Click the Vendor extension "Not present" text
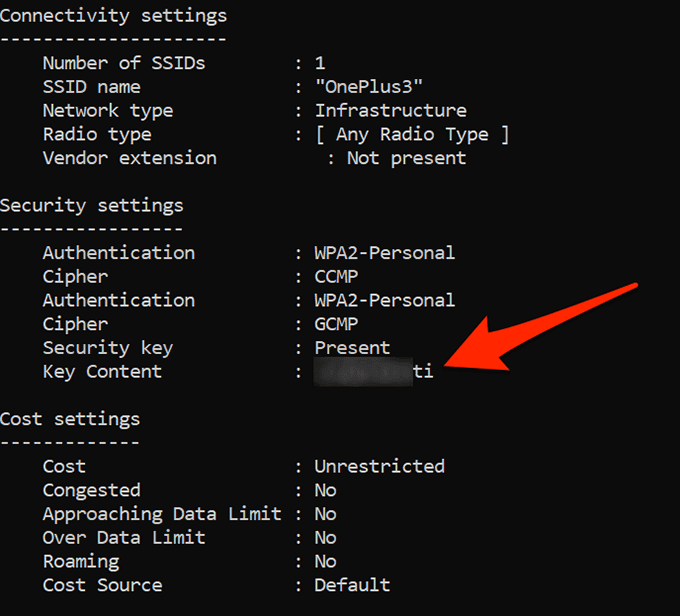Screen dimensions: 680x616 406,158
